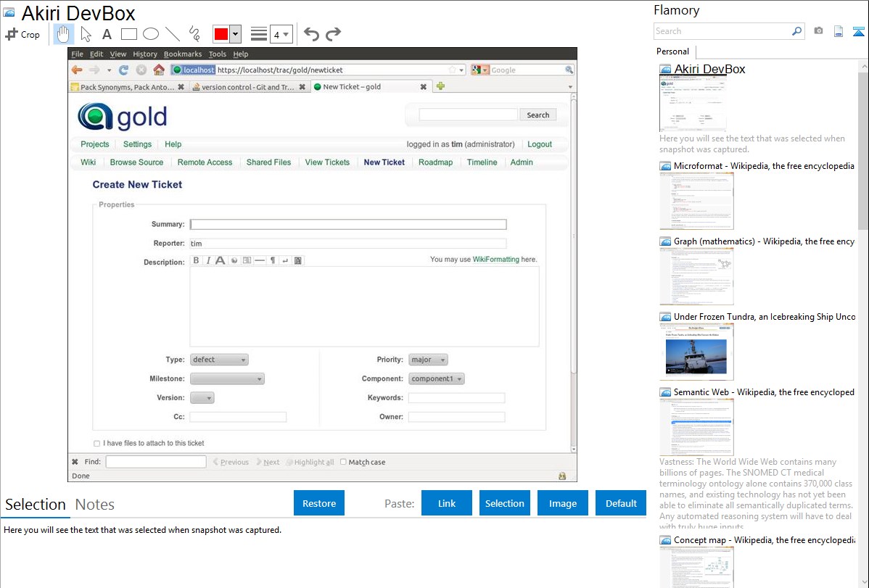This screenshot has width=869, height=588.
Task: Select the straight line tool
Action: (x=173, y=34)
